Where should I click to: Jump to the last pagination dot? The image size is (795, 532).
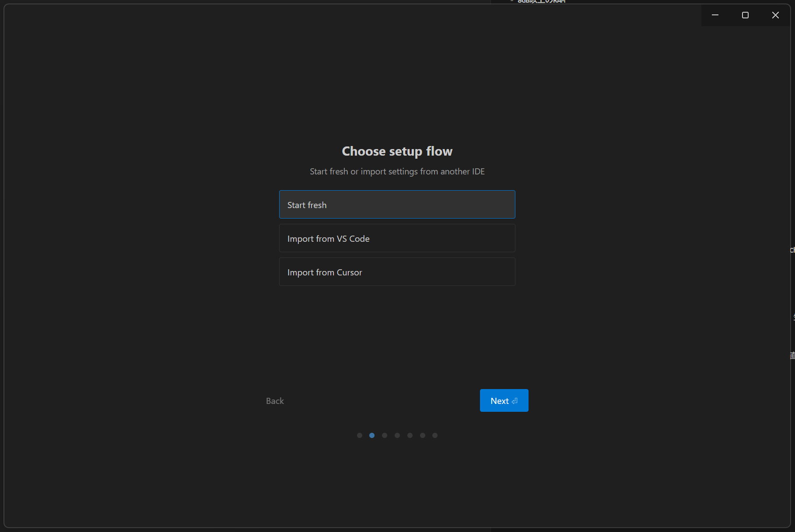click(x=435, y=435)
